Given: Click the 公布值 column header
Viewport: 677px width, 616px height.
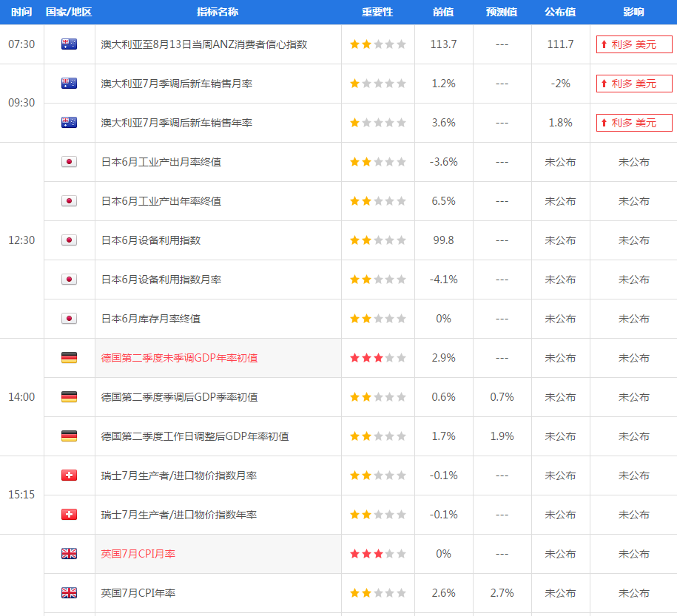Looking at the screenshot, I should coord(560,12).
